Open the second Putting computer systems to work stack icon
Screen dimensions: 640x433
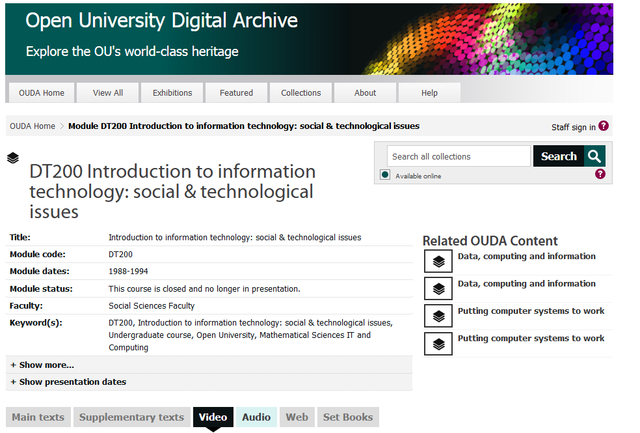pos(438,344)
